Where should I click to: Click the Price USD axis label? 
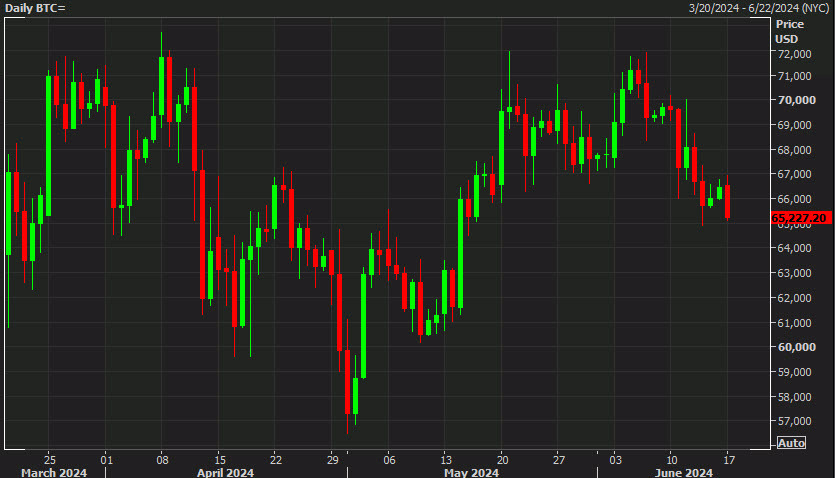[790, 31]
